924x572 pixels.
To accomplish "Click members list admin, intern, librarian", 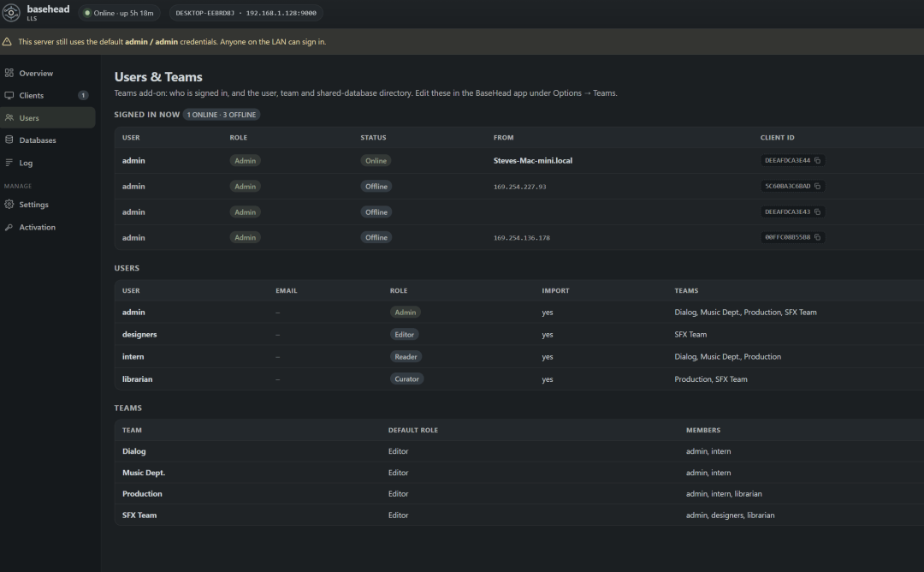I will click(x=724, y=493).
